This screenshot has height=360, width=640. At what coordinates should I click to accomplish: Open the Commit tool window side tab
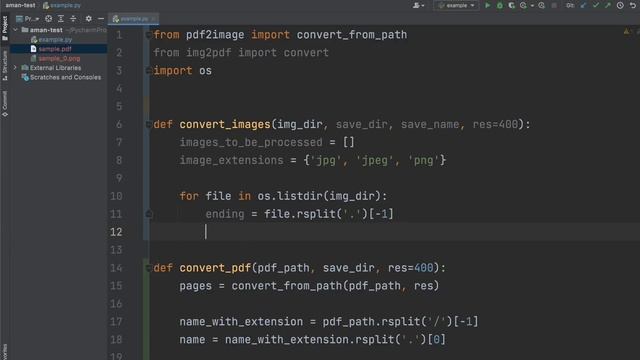coord(5,104)
